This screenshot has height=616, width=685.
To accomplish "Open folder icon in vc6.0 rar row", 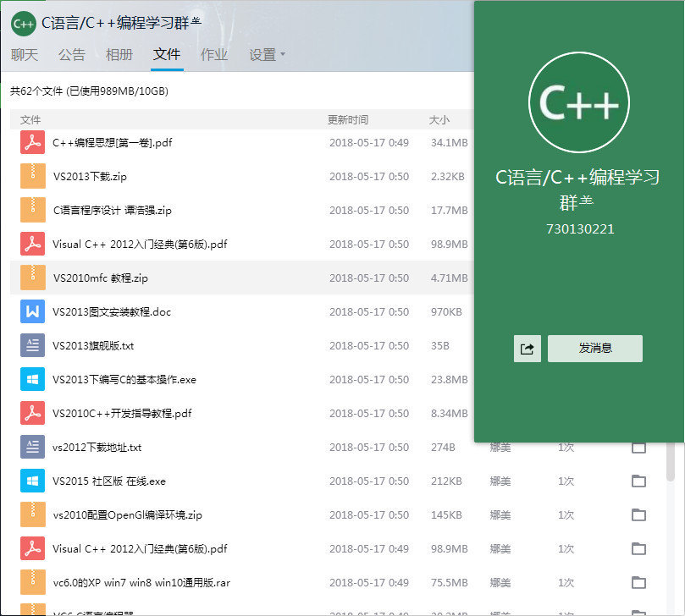I will coord(638,582).
